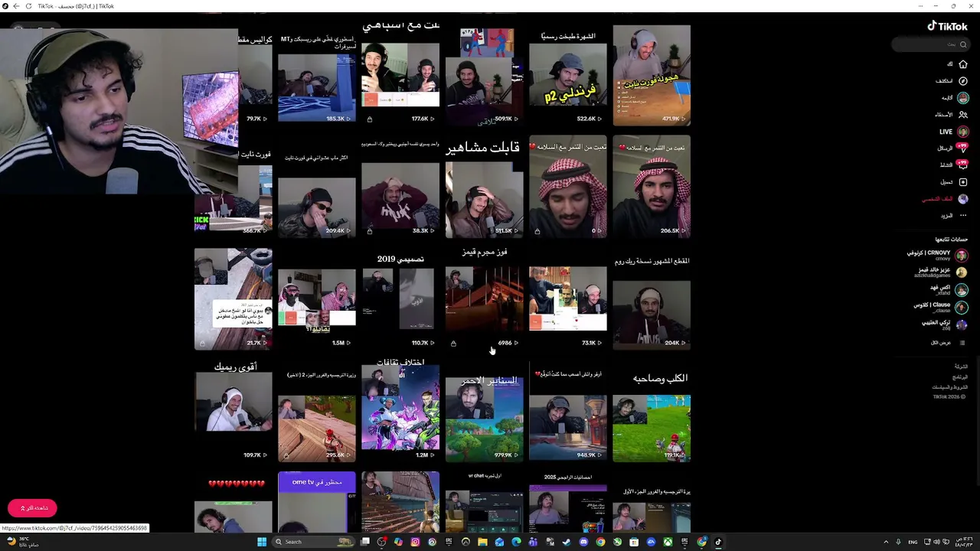This screenshot has width=980, height=551.
Task: Open CRNOVY followed account
Action: point(938,255)
